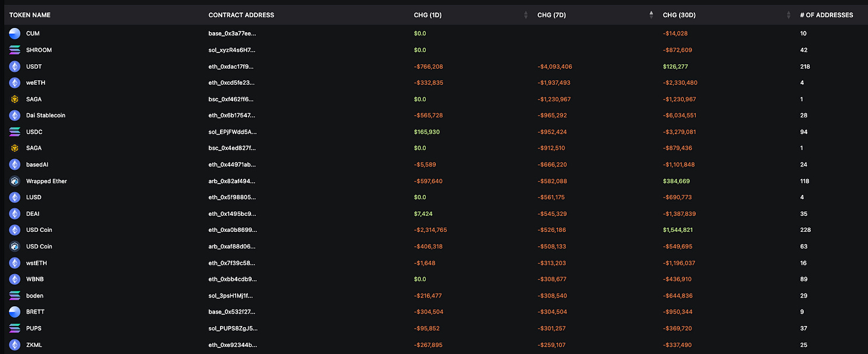The height and width of the screenshot is (354, 868).
Task: Click 30D change value $384,669
Action: coord(676,181)
